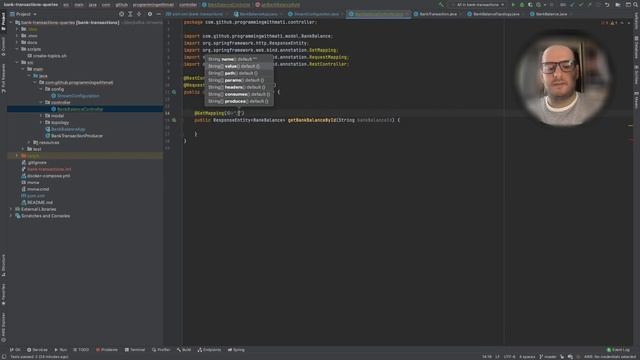Open the Problems tool window at bottom
This screenshot has height=360, width=640.
(x=107, y=350)
